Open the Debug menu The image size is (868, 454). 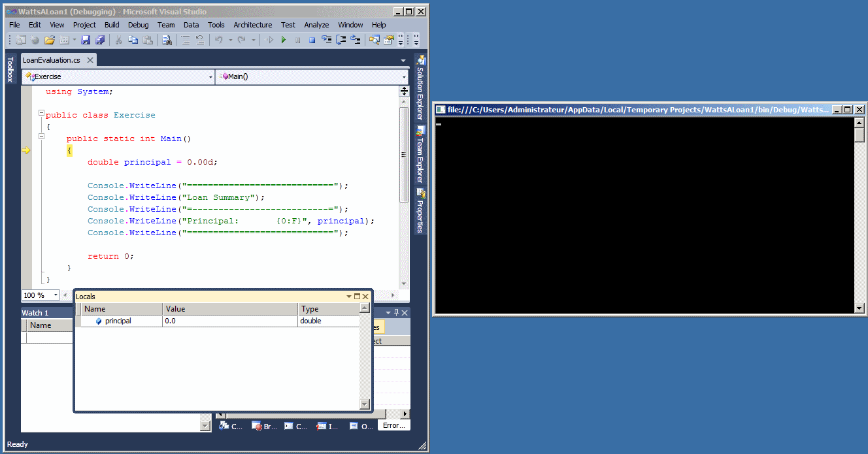pyautogui.click(x=138, y=25)
